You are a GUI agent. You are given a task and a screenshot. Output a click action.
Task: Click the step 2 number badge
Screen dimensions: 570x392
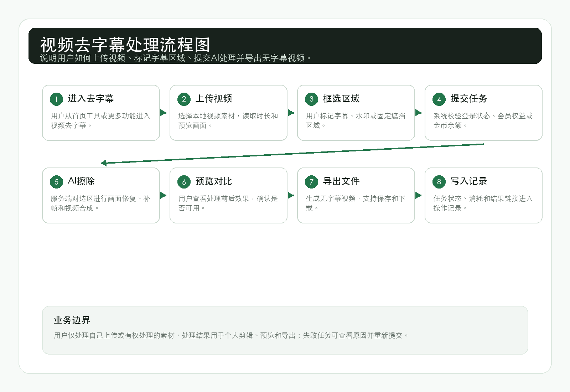[184, 99]
